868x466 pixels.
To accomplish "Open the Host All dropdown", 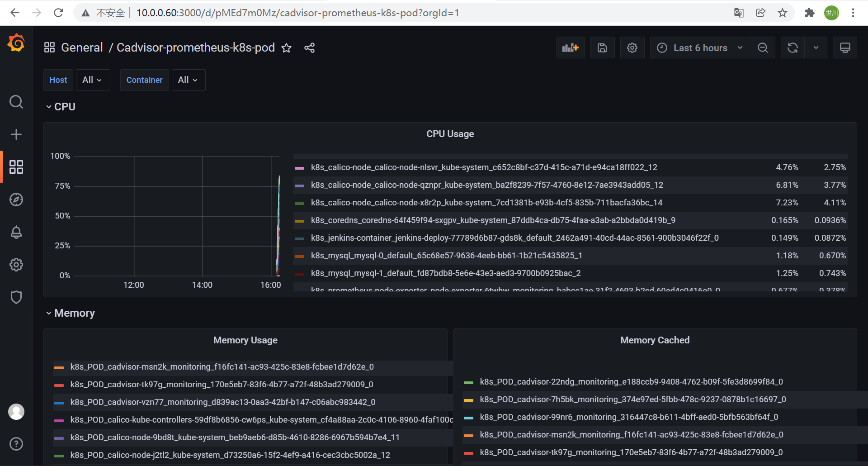I will point(93,80).
